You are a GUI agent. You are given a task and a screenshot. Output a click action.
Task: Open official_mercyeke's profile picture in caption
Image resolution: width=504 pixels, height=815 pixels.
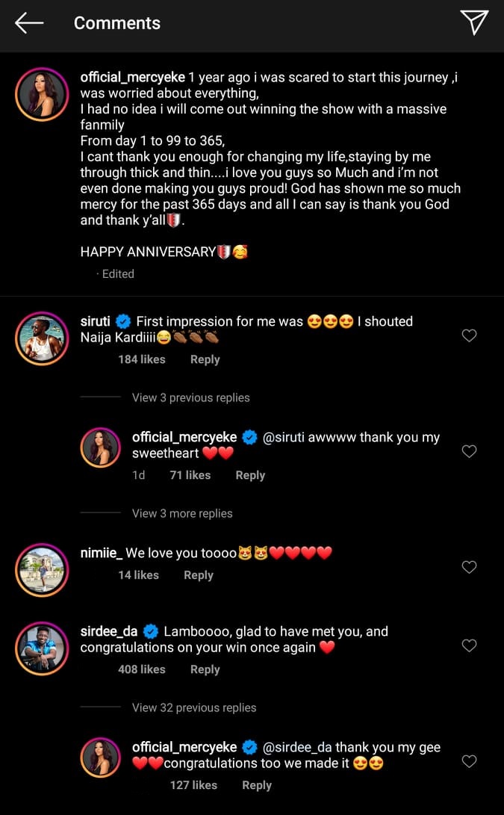pos(42,94)
